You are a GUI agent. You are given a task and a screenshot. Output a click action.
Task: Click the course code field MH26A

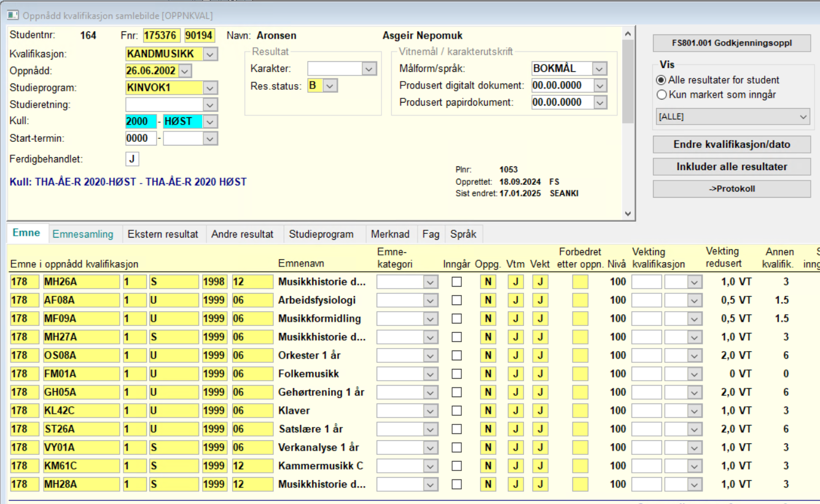click(81, 282)
